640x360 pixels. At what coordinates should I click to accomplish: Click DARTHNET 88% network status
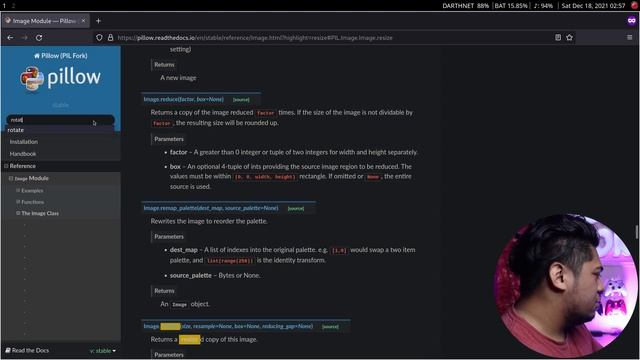point(465,6)
